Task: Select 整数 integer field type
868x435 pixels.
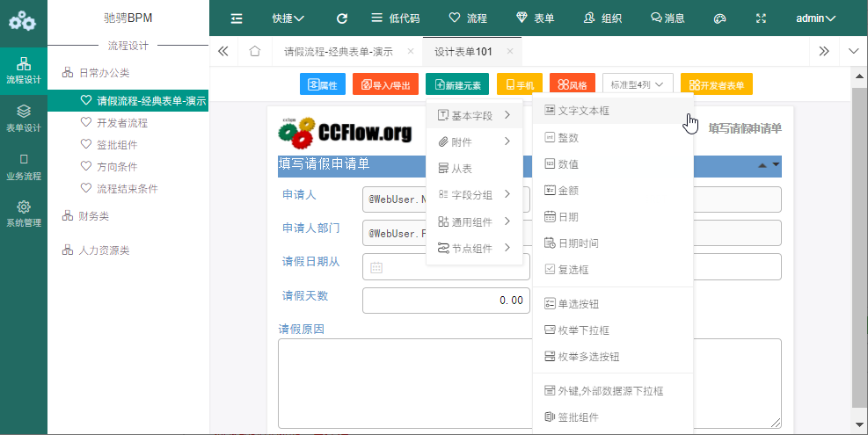Action: pyautogui.click(x=613, y=138)
